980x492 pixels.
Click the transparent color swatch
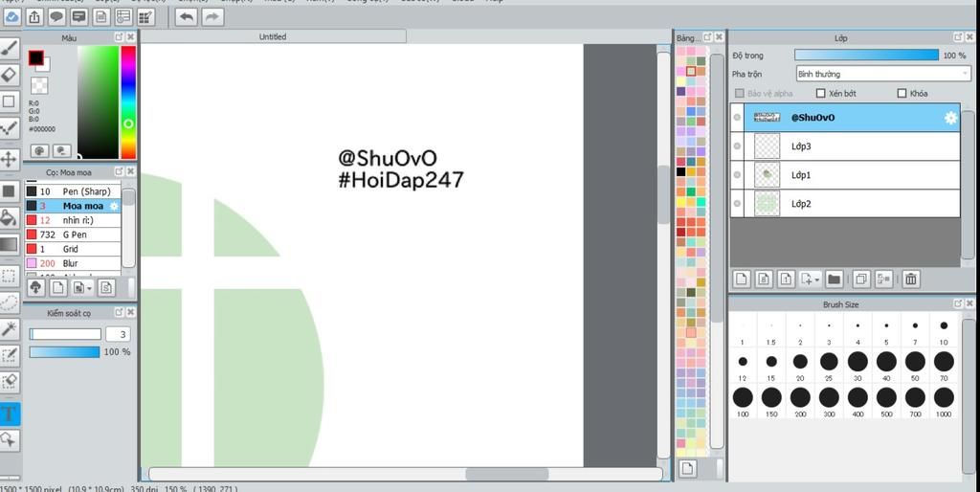39,85
